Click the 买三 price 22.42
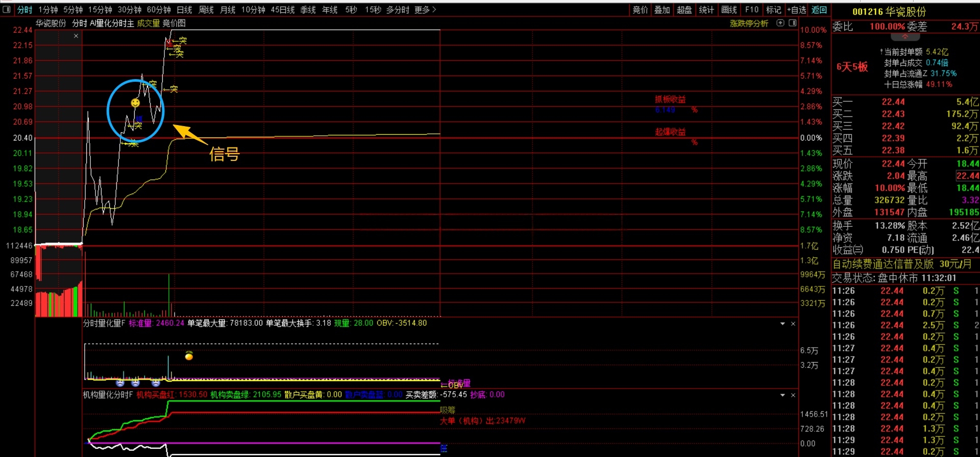Viewport: 980px width, 457px height. click(893, 126)
